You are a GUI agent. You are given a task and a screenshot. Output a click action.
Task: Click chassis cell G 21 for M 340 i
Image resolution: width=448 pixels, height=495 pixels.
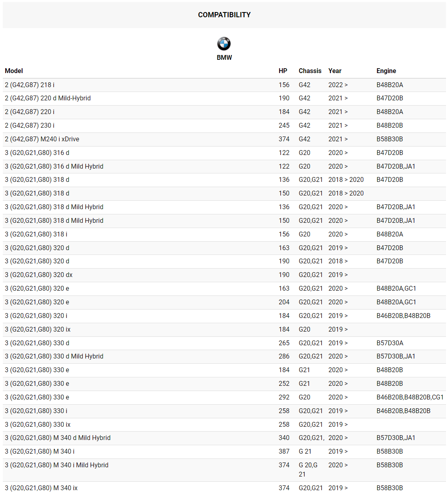pos(305,451)
